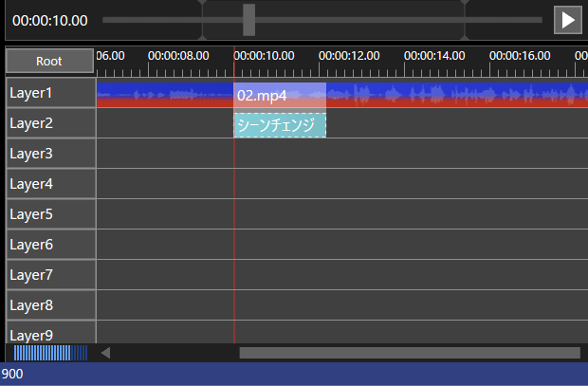Click the horizontal scrollbar left arrow
The width and height of the screenshot is (588, 386).
click(x=105, y=353)
